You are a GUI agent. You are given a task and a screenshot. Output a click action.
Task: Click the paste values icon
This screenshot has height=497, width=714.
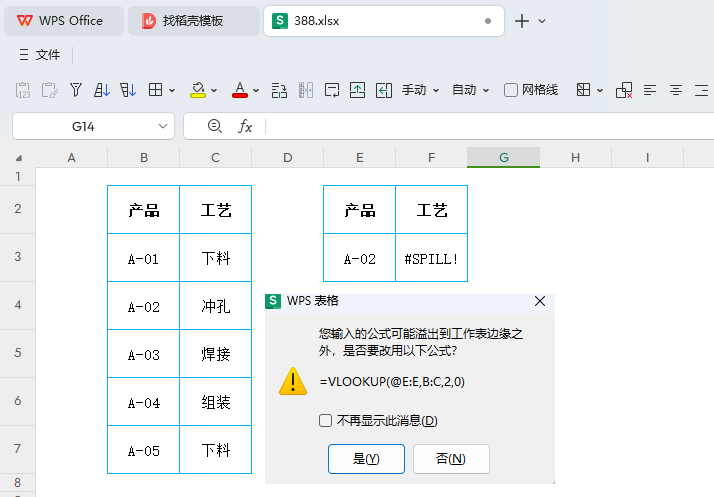point(23,90)
